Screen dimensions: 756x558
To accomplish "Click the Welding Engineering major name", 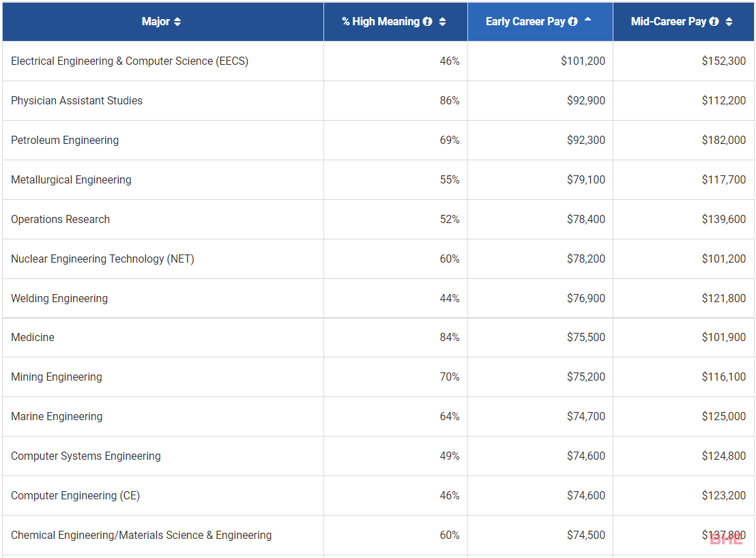I will 59,298.
